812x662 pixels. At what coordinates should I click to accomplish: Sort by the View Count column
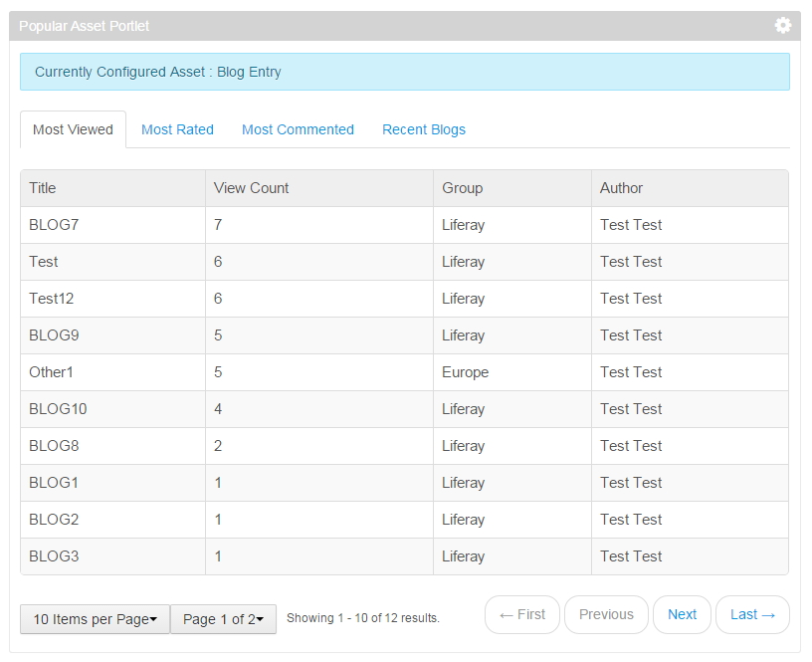coord(248,188)
